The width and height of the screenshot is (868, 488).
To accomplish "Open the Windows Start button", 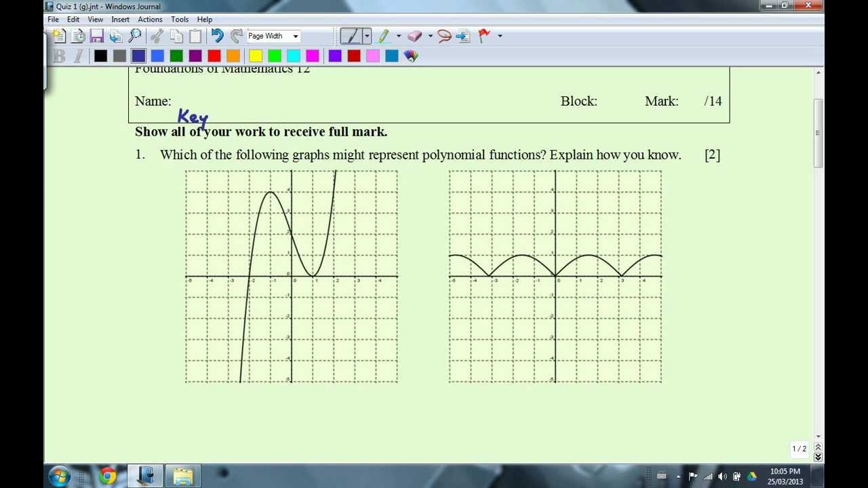I will tap(60, 476).
